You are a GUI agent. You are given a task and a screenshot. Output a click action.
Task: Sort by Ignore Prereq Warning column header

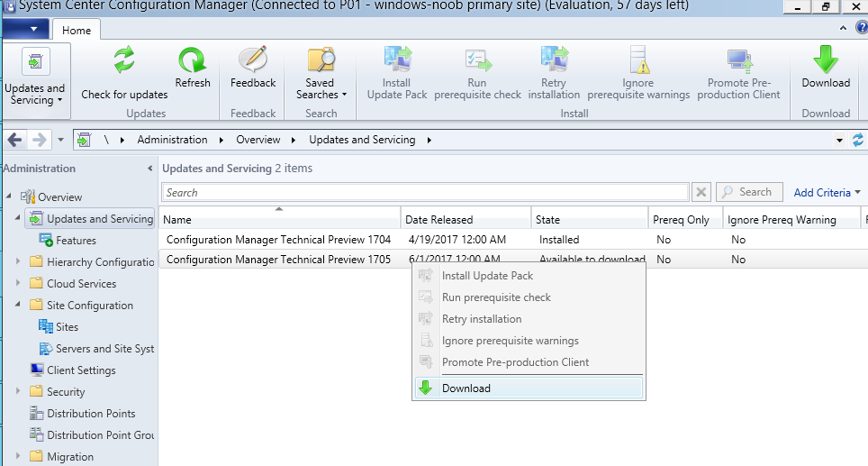coord(791,219)
